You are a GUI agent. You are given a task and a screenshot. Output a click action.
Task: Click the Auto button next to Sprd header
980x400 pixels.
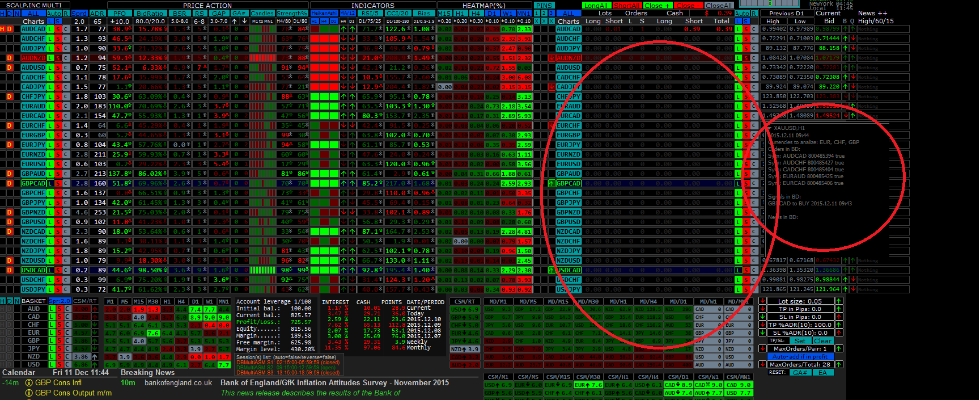[x=54, y=13]
